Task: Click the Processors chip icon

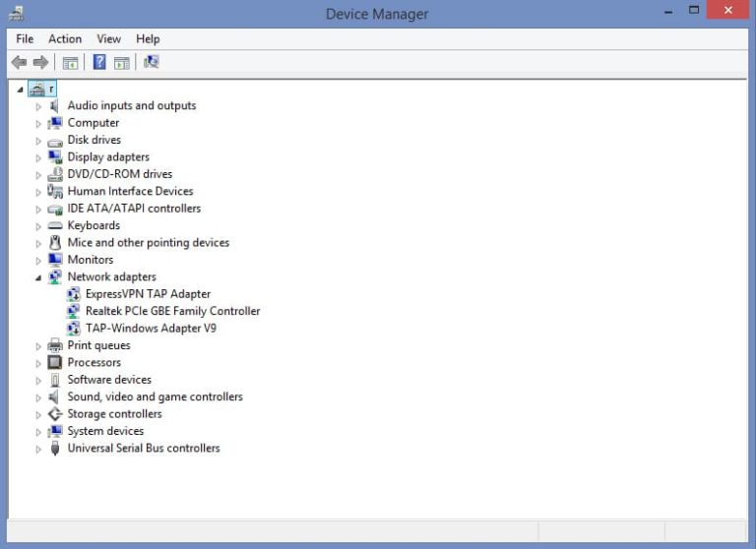Action: click(55, 362)
